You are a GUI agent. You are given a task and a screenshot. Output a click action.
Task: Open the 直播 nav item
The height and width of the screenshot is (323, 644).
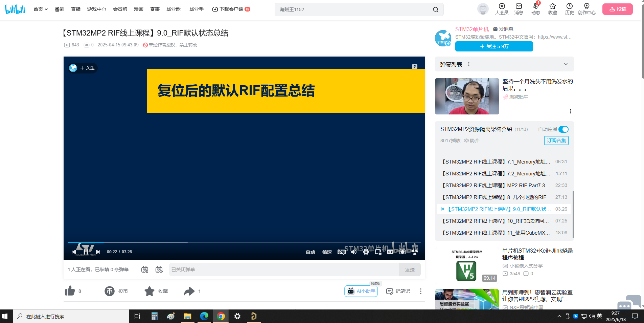(76, 9)
